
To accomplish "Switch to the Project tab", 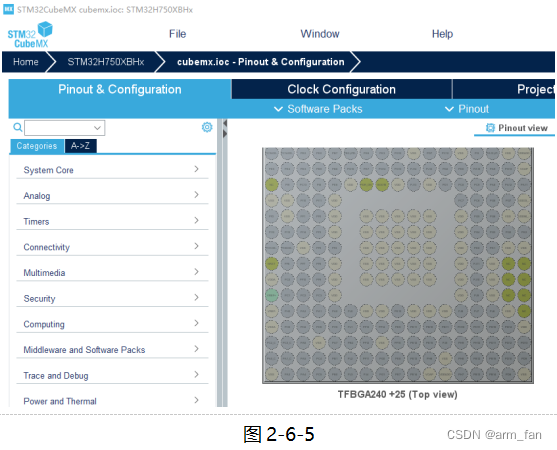I will click(504, 89).
